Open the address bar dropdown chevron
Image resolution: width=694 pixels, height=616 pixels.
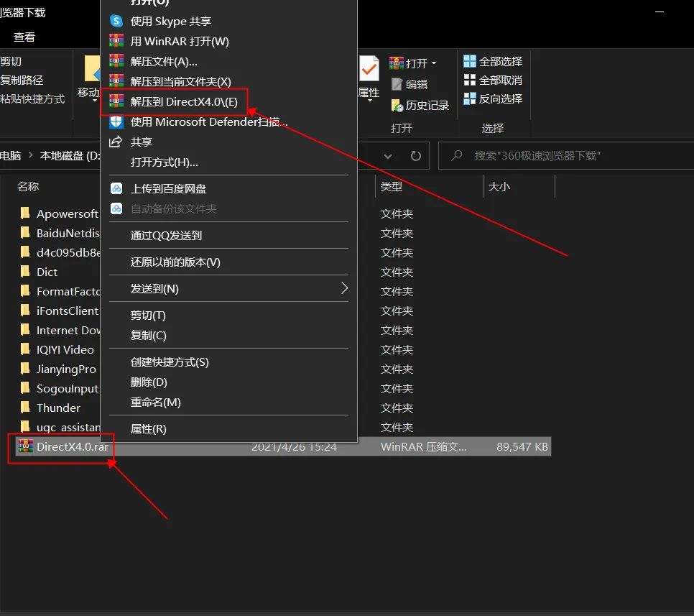click(388, 155)
